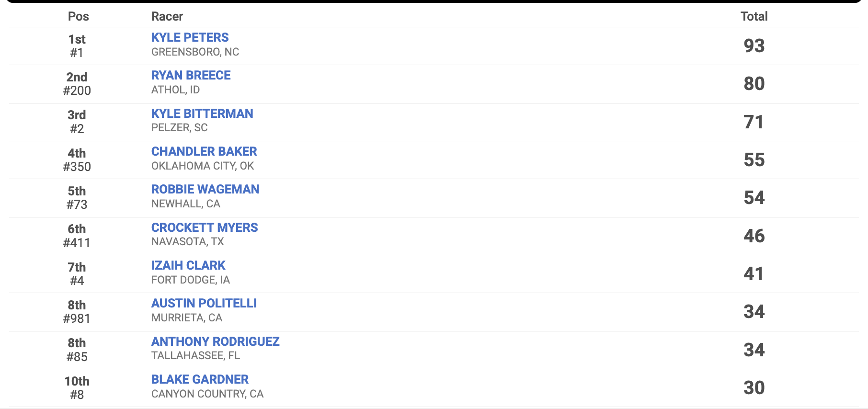Click the 10th place #8 position cell
The width and height of the screenshot is (868, 409).
pos(77,388)
